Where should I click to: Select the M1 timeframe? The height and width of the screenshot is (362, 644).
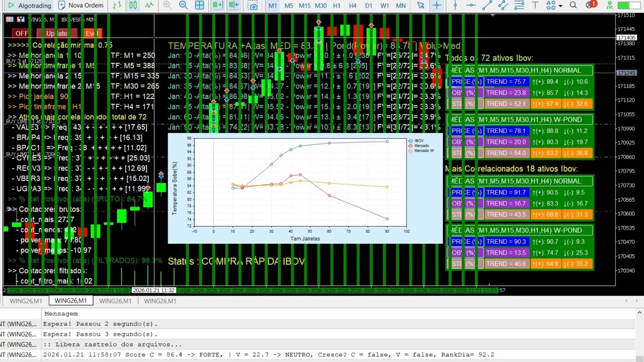coord(272,6)
